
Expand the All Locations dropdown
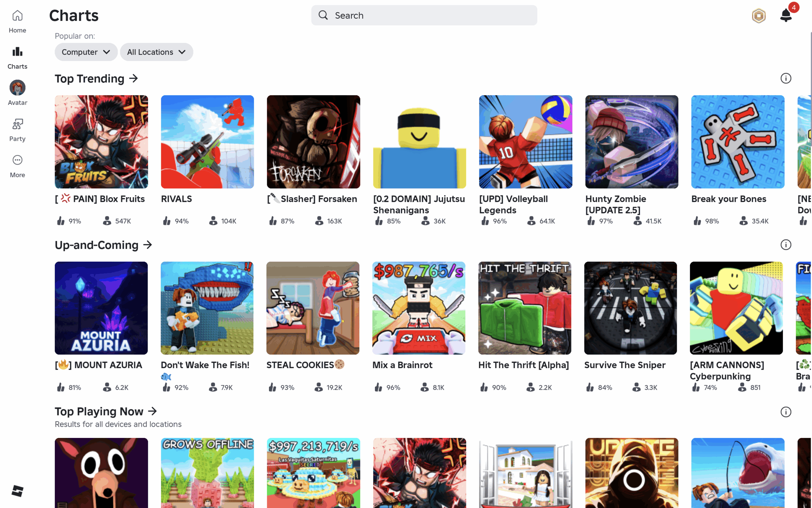(x=157, y=52)
